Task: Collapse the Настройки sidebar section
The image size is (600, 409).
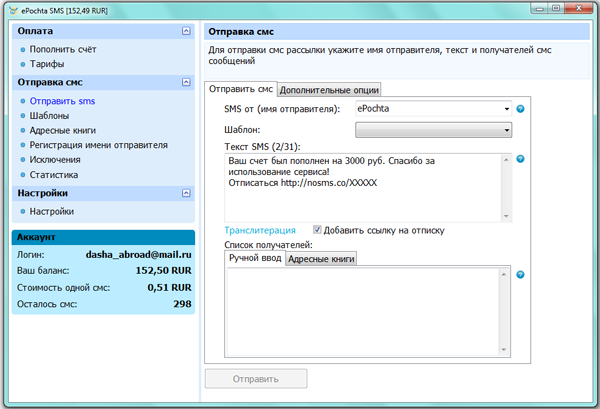Action: coord(186,193)
